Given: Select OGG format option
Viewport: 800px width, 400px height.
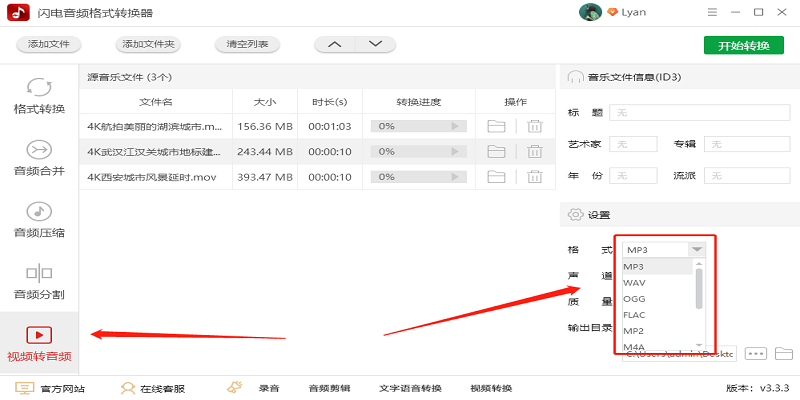Looking at the screenshot, I should point(635,298).
